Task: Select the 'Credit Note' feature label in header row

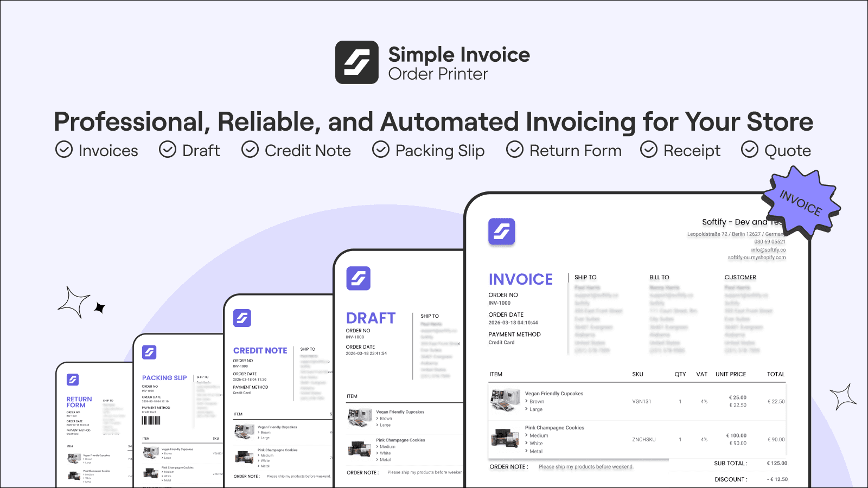Action: point(308,150)
